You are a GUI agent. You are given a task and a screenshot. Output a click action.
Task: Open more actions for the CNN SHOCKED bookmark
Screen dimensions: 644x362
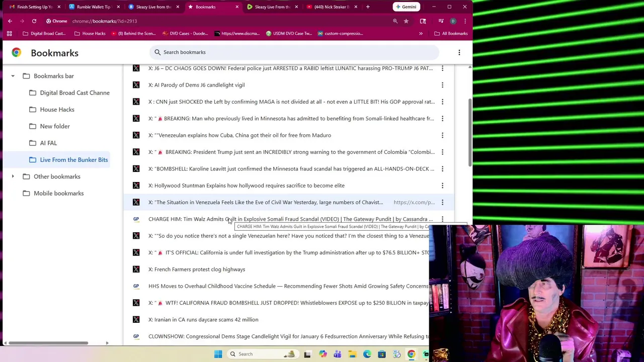click(x=442, y=102)
